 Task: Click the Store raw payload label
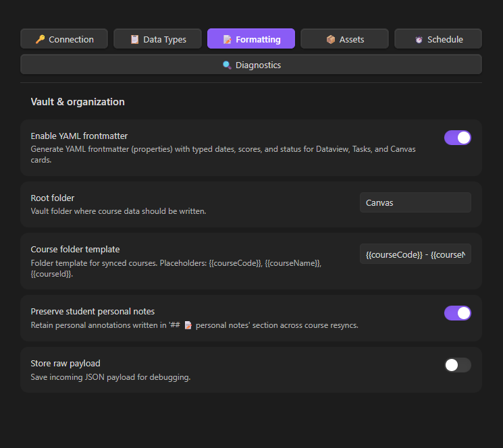point(65,364)
